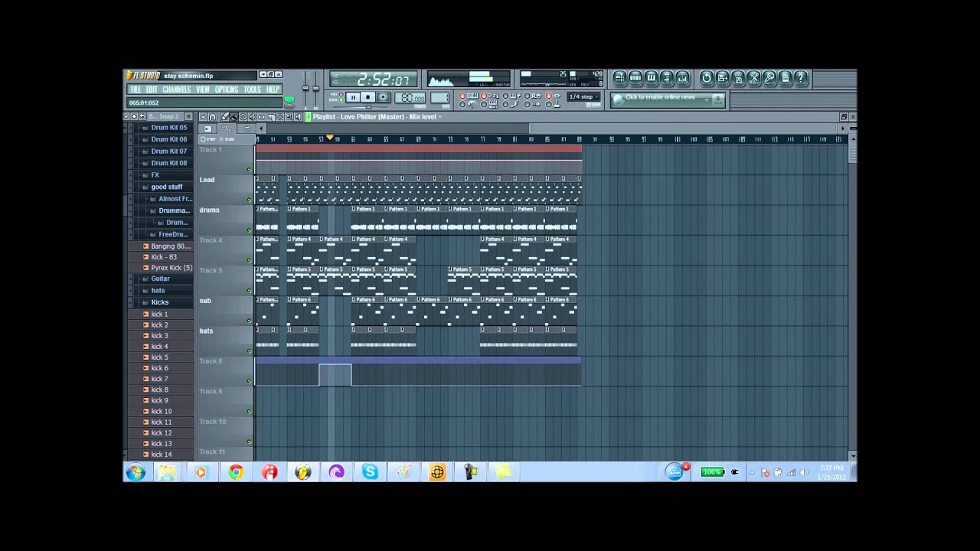Click the Render and save audio file icon
This screenshot has height=551, width=980.
(738, 78)
